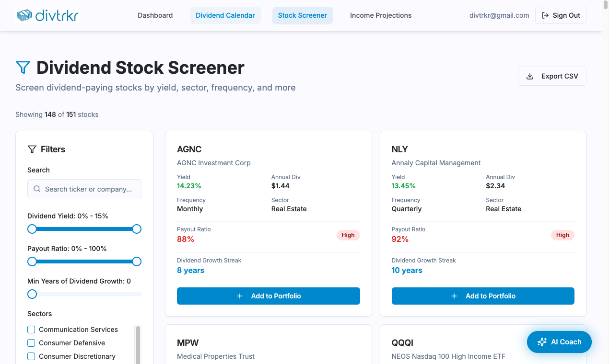Open the AI Coach assistant
The image size is (609, 364).
tap(559, 341)
